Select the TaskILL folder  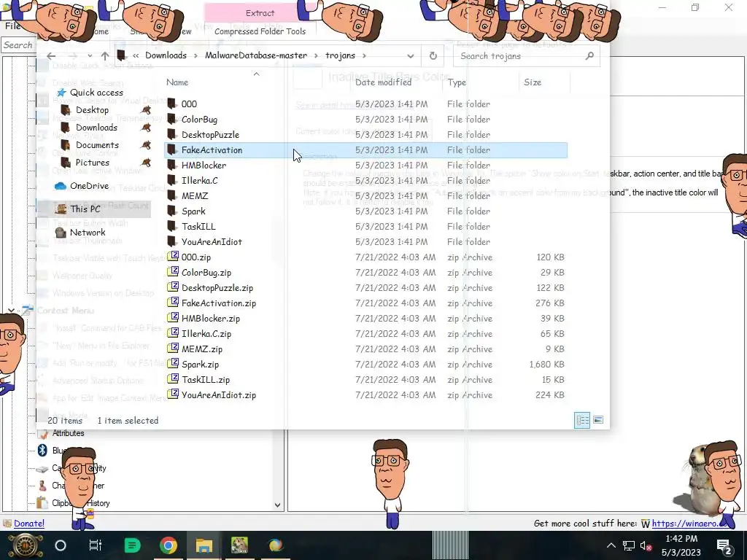tap(198, 226)
